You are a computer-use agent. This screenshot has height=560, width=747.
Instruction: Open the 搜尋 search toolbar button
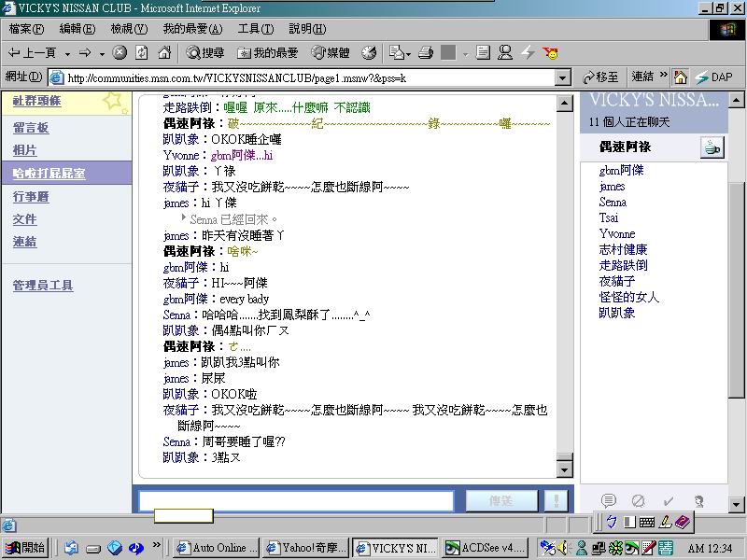click(205, 53)
